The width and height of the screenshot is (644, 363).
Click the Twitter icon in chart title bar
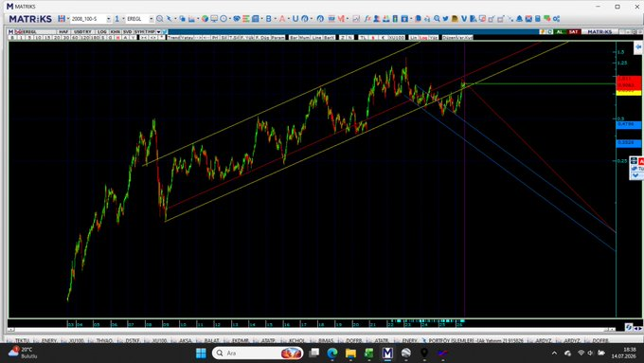pos(165,31)
